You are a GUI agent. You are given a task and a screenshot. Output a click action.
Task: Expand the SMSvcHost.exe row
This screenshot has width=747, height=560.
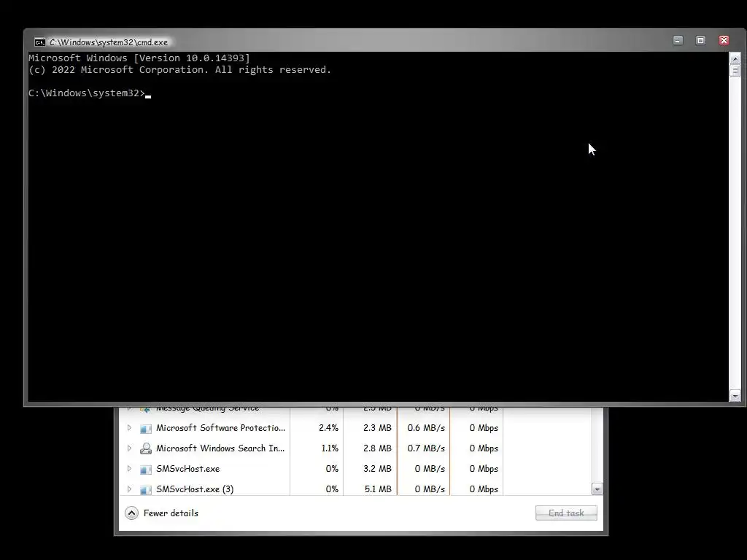pos(129,469)
